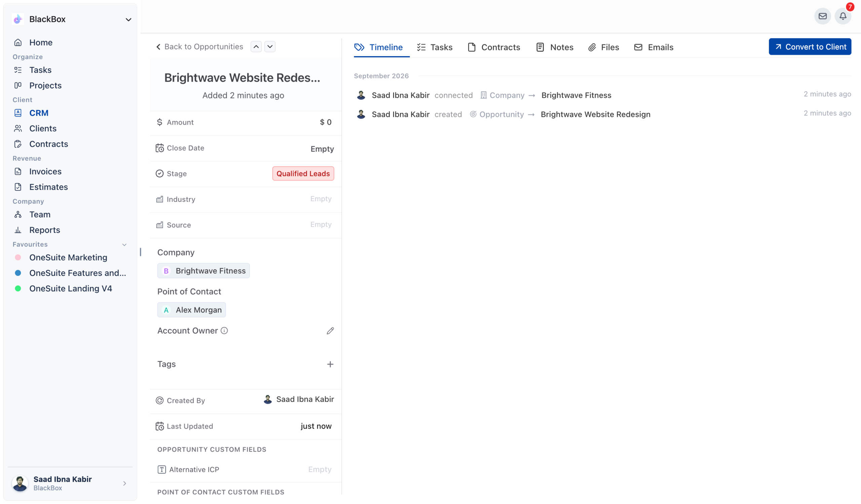The width and height of the screenshot is (861, 504).
Task: Click Last Updated just now value
Action: point(316,426)
